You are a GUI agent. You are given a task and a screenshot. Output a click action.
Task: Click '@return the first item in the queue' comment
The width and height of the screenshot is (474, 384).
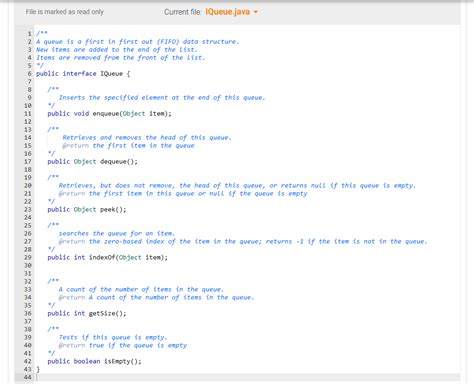(x=128, y=146)
